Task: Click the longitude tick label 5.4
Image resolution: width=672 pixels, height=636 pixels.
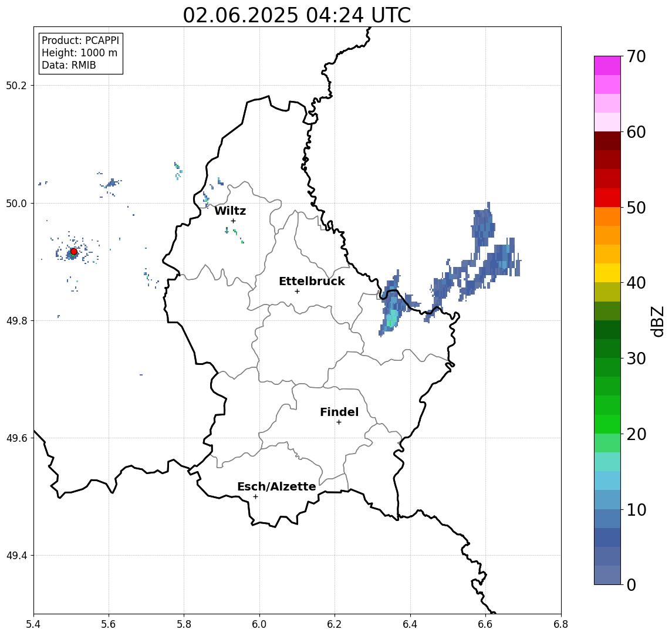Action: click(x=33, y=624)
